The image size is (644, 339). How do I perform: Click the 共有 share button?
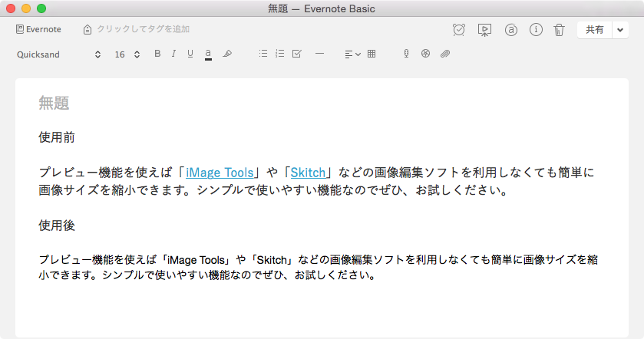point(594,30)
